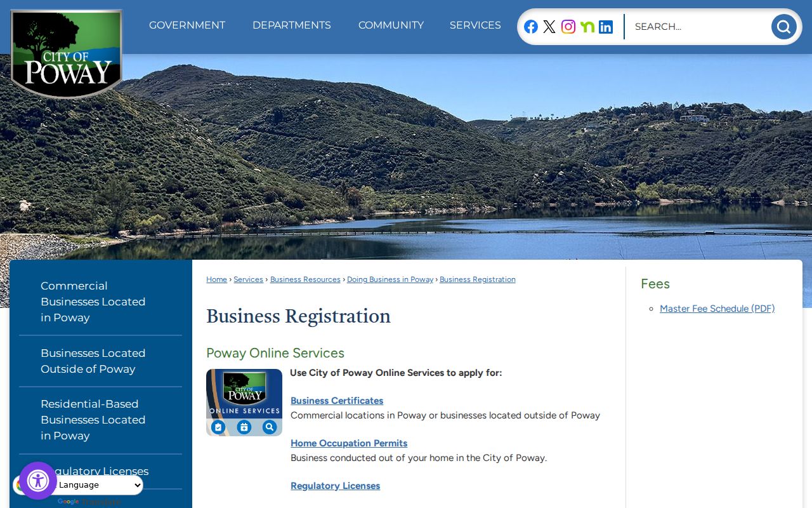Open the LinkedIn social icon
812x508 pixels.
pos(606,27)
